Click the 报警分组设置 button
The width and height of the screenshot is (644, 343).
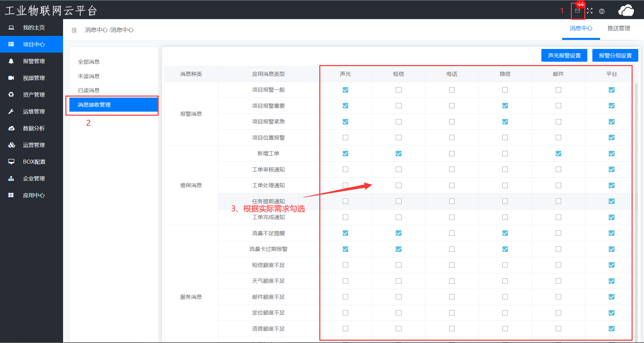pos(615,56)
